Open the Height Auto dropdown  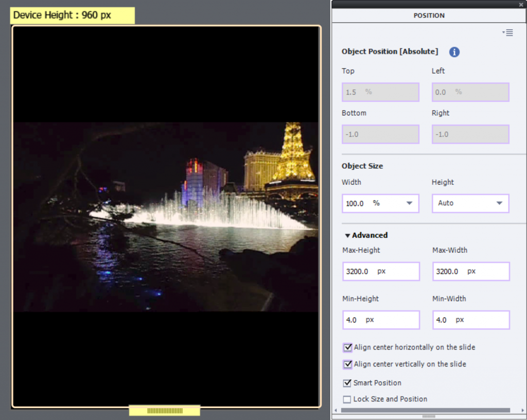pyautogui.click(x=499, y=203)
